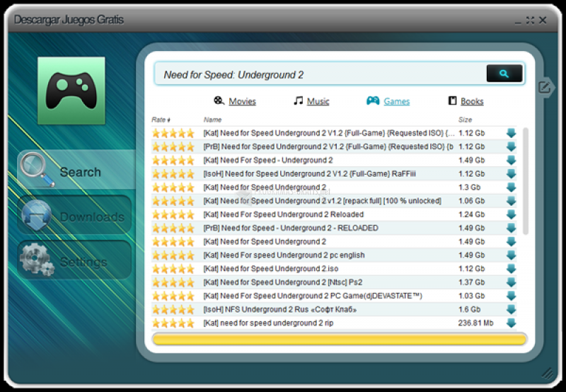Image resolution: width=566 pixels, height=392 pixels.
Task: Download the NFS Underground 2 Rus torrent
Action: [x=512, y=309]
